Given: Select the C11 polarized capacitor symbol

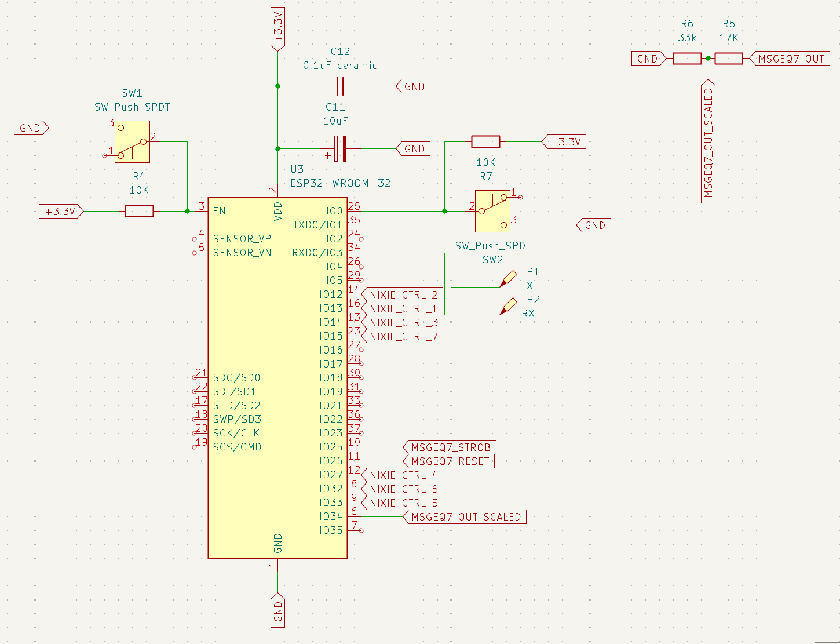Looking at the screenshot, I should (340, 149).
